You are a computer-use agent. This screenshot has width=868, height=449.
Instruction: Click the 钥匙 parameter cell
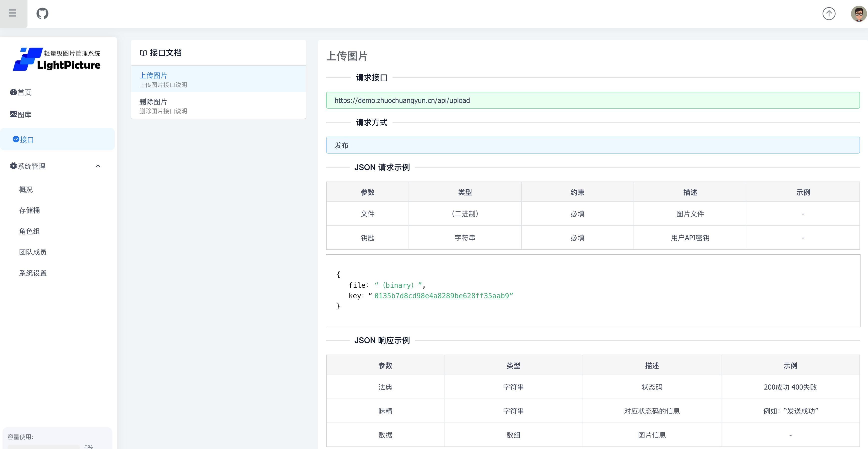tap(367, 238)
